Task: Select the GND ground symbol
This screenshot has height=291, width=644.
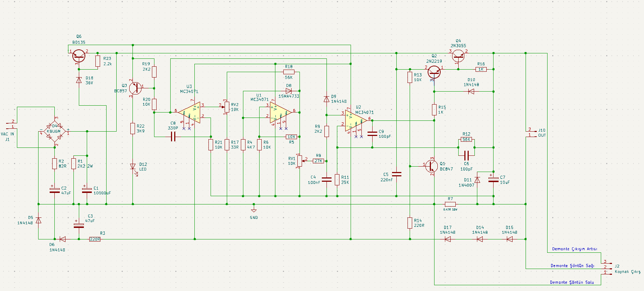Action: (x=254, y=210)
